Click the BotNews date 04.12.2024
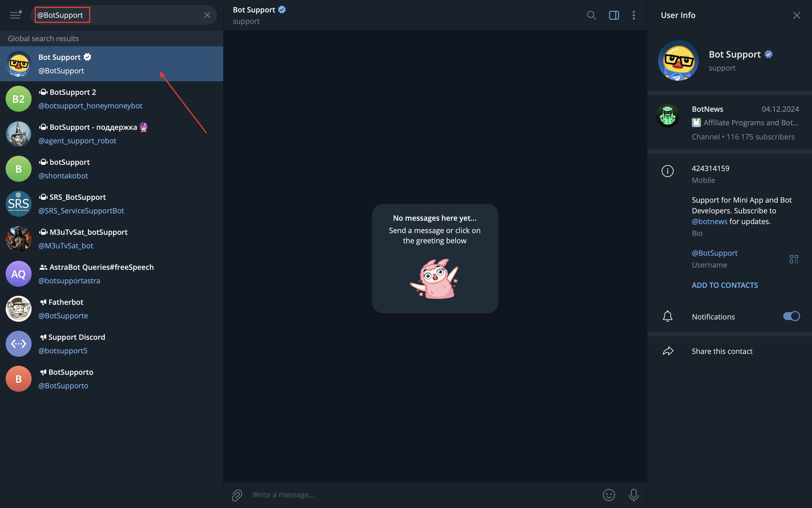 [780, 109]
